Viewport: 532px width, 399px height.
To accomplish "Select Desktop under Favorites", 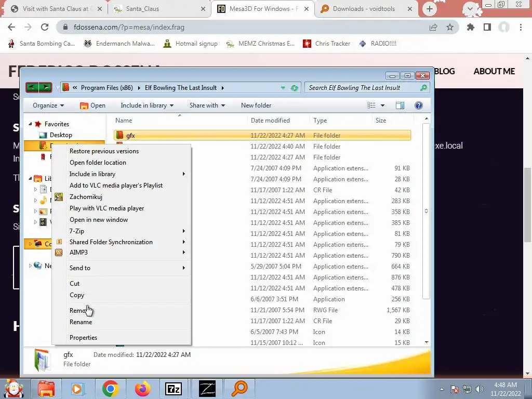I will click(61, 135).
